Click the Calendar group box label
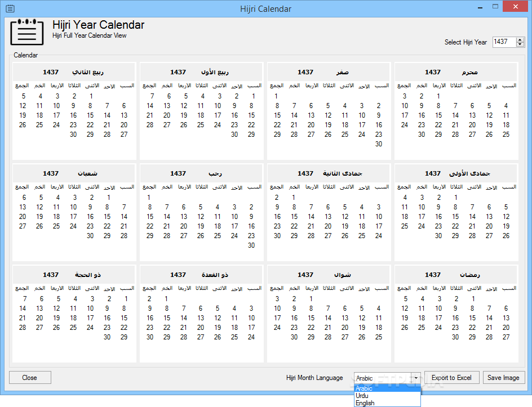 coord(25,55)
